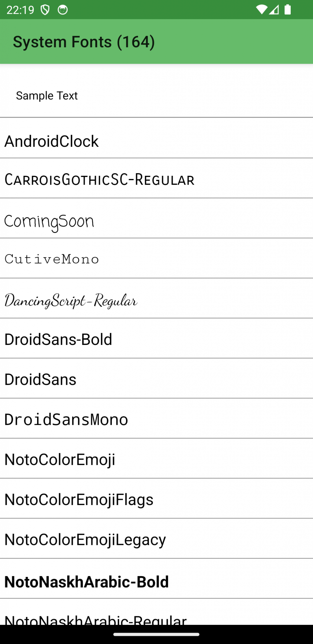Tap the smiley face status icon
This screenshot has height=644, width=313.
point(62,9)
